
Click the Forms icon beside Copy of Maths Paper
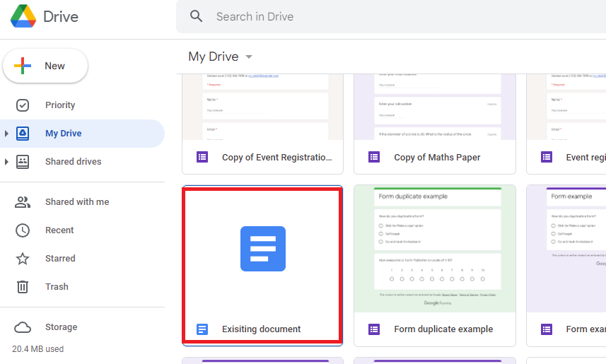374,157
